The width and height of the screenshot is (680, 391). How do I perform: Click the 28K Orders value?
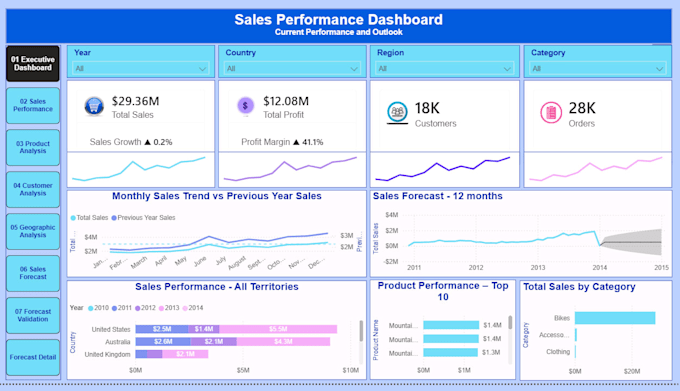point(582,108)
